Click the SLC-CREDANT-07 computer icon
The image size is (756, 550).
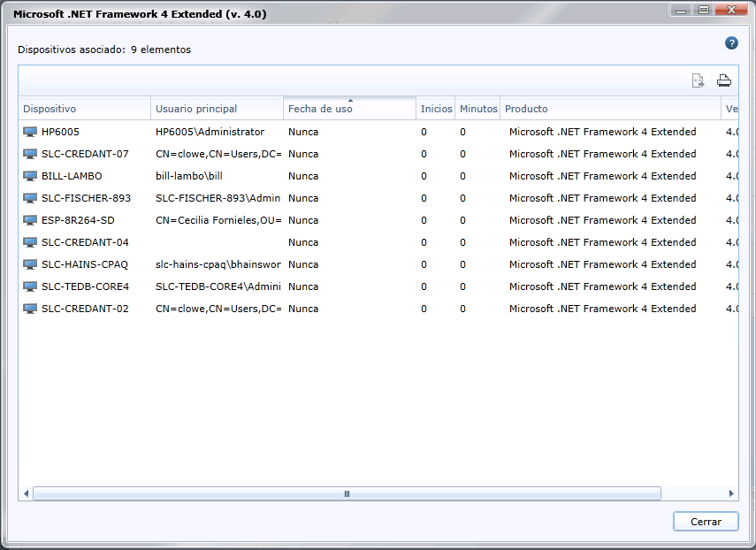tap(30, 154)
